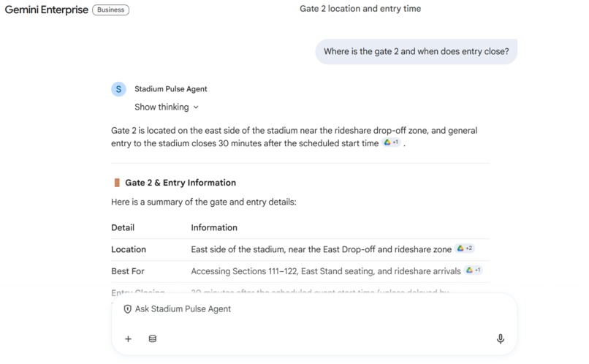Click the shield icon beside Ask Stadium Pulse Agent
Viewport: 589px width, 364px height.
(x=128, y=309)
